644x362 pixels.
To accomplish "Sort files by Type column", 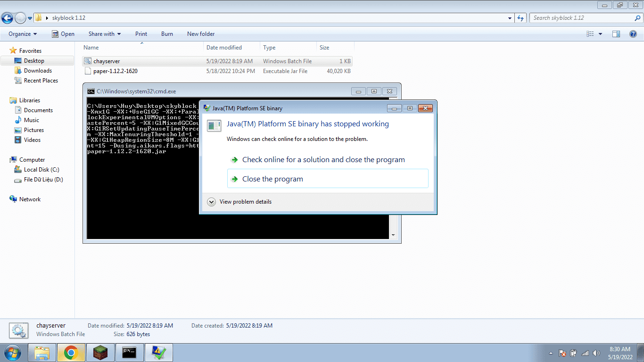I will point(289,48).
